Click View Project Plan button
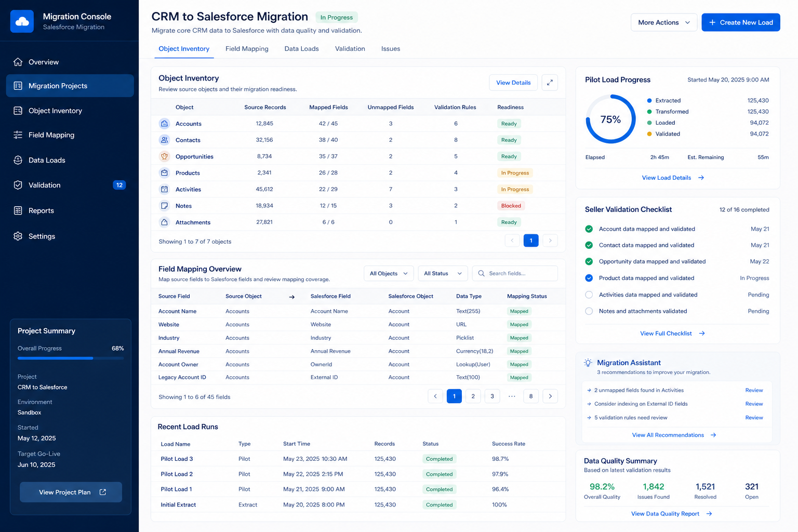 pyautogui.click(x=71, y=492)
